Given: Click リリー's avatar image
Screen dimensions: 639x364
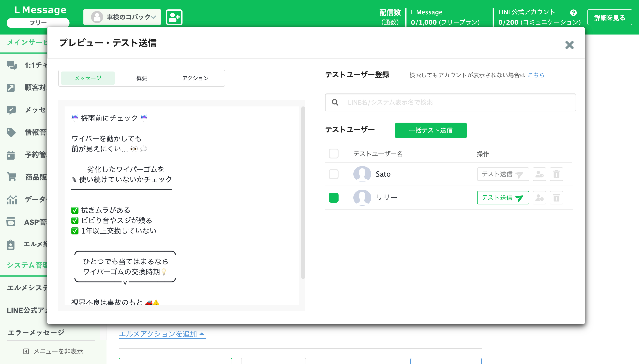Looking at the screenshot, I should (362, 198).
